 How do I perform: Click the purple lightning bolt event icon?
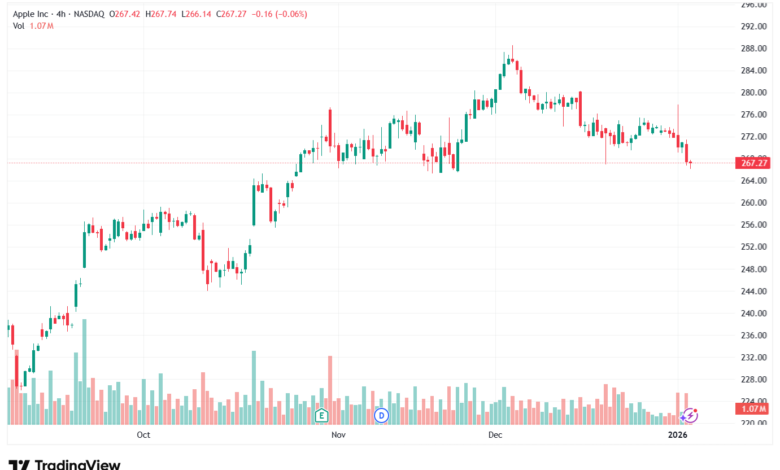689,414
